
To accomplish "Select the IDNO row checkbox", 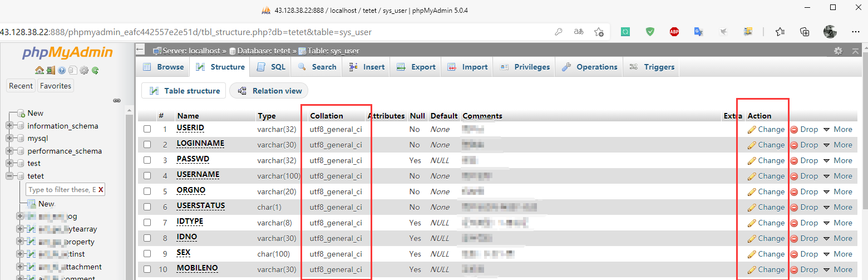I will (x=147, y=238).
